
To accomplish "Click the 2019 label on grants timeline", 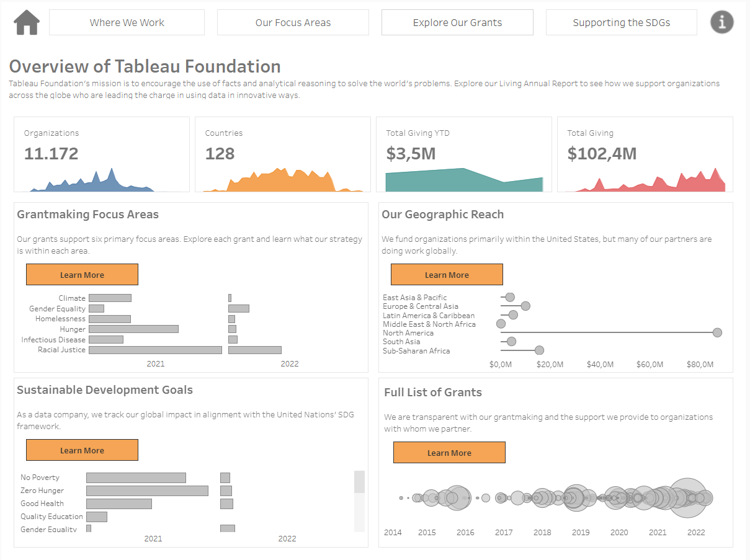I will (x=581, y=532).
